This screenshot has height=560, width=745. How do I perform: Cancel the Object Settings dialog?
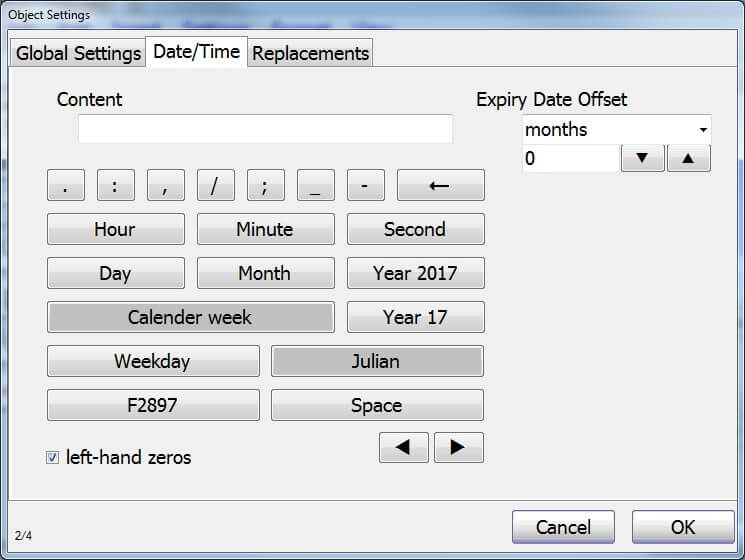[x=563, y=527]
